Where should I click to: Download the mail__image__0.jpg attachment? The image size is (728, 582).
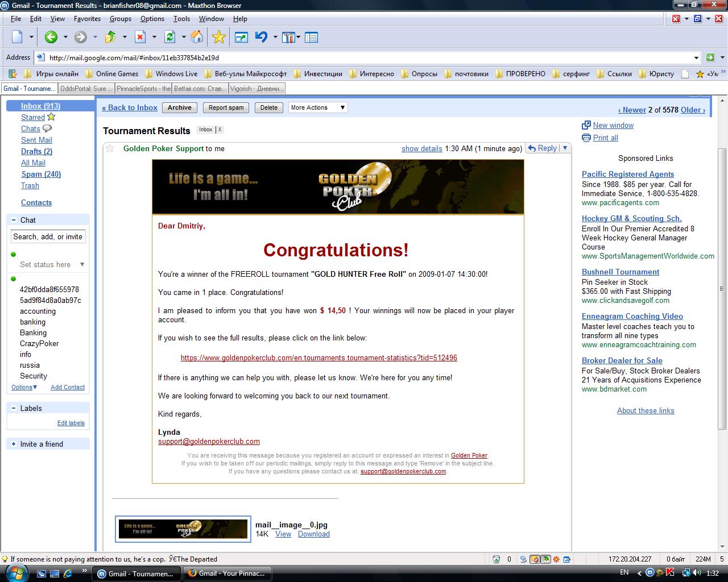coord(313,534)
